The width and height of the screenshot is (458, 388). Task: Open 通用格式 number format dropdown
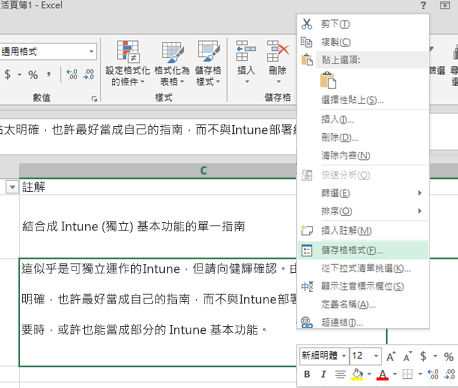pyautogui.click(x=91, y=51)
